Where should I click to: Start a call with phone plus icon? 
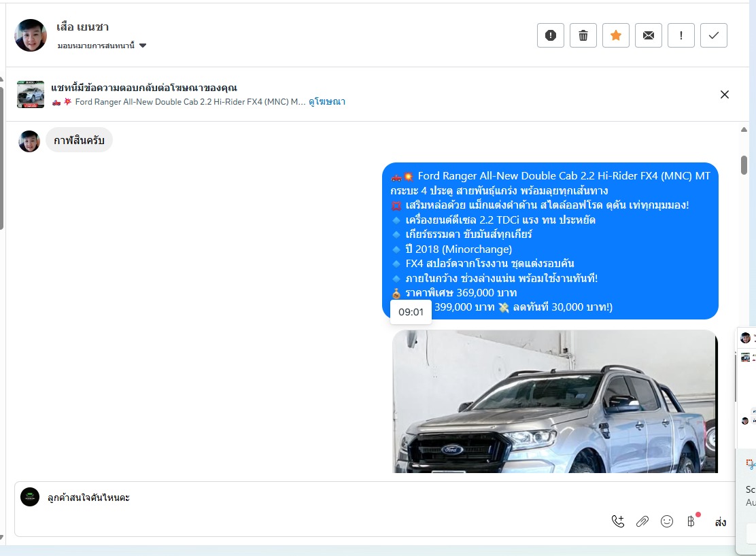click(617, 521)
